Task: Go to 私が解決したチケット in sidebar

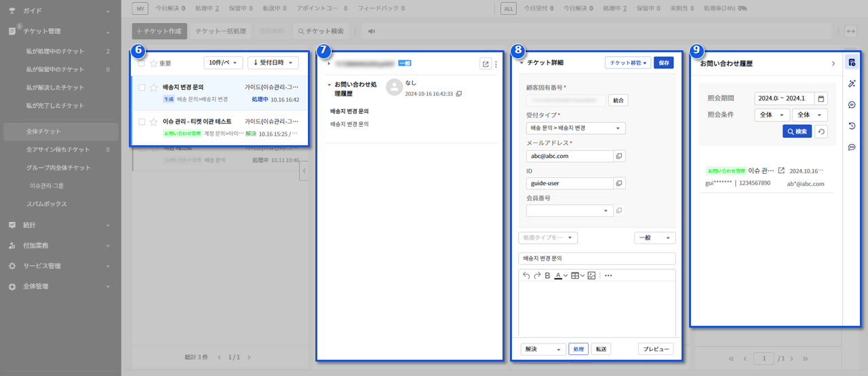Action: (55, 88)
